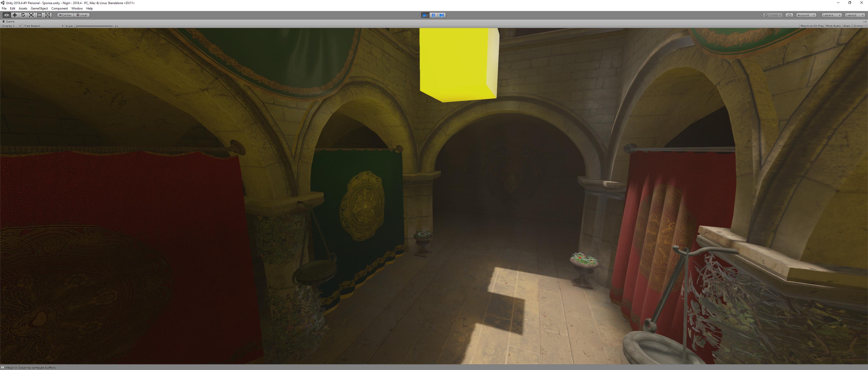The width and height of the screenshot is (868, 370).
Task: Toggle handle rotation Local button
Action: pyautogui.click(x=81, y=15)
